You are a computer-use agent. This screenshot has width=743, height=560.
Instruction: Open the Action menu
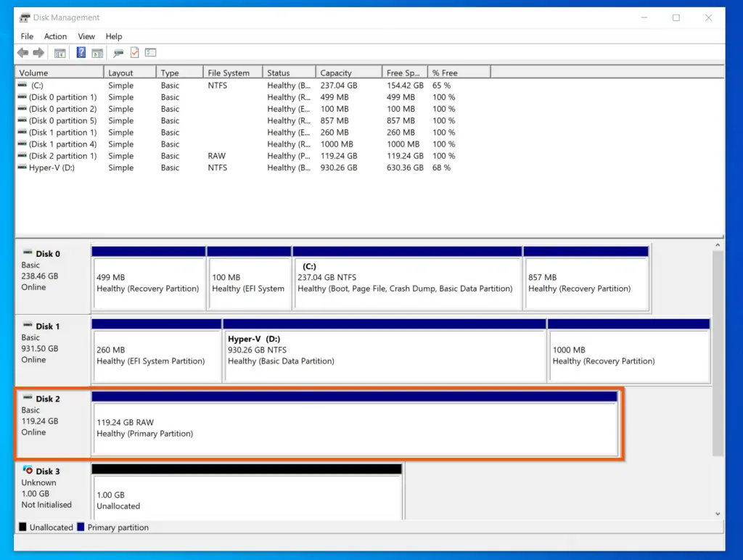55,36
